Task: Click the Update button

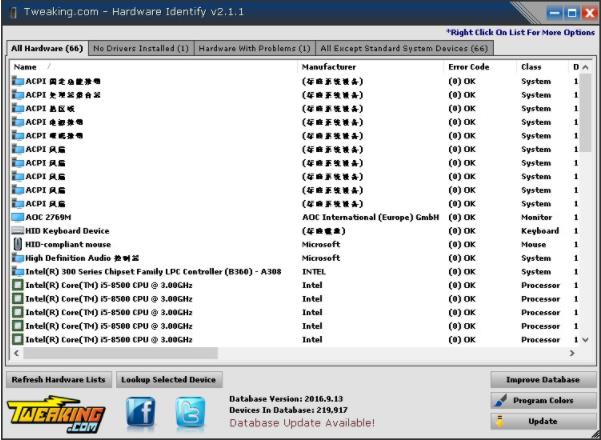Action: click(x=542, y=421)
